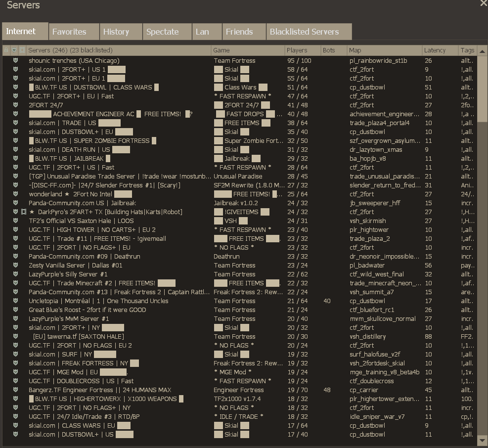Viewport: 488px width, 448px height.
Task: Select the shounic trenches (USA Chicago) server
Action: coord(240,60)
